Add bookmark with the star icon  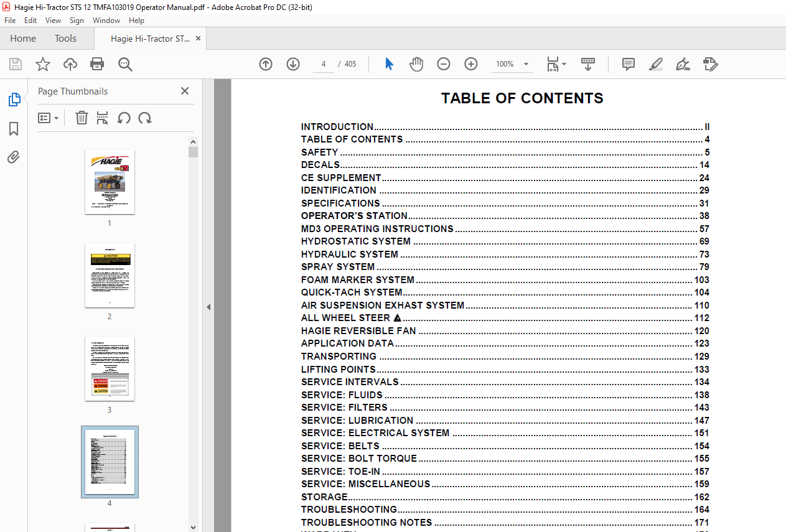tap(43, 64)
